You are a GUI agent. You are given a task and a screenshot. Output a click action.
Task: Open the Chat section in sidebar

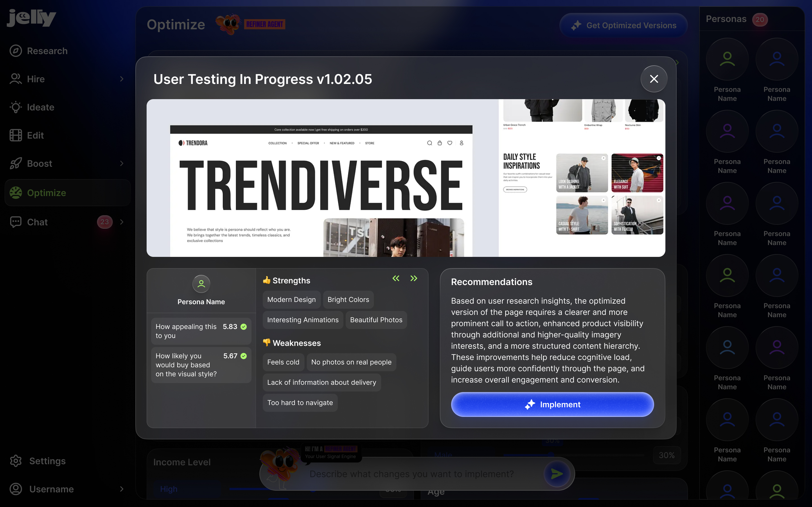point(37,222)
